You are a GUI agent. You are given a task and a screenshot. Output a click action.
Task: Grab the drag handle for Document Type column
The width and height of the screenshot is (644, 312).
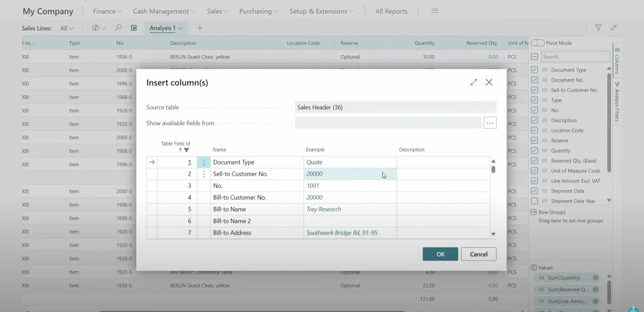(x=545, y=70)
